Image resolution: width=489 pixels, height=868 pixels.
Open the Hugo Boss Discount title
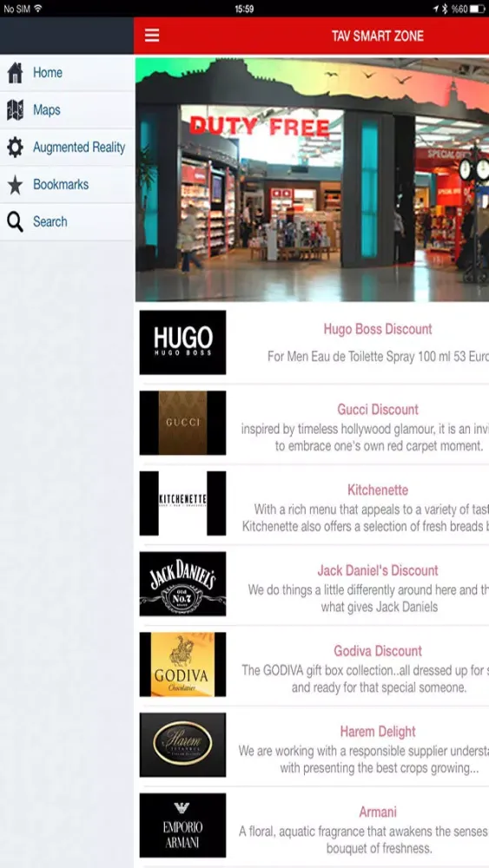point(378,329)
